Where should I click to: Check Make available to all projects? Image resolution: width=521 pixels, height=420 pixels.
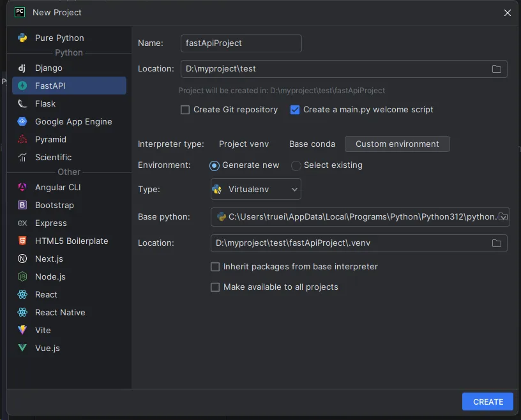tap(215, 287)
